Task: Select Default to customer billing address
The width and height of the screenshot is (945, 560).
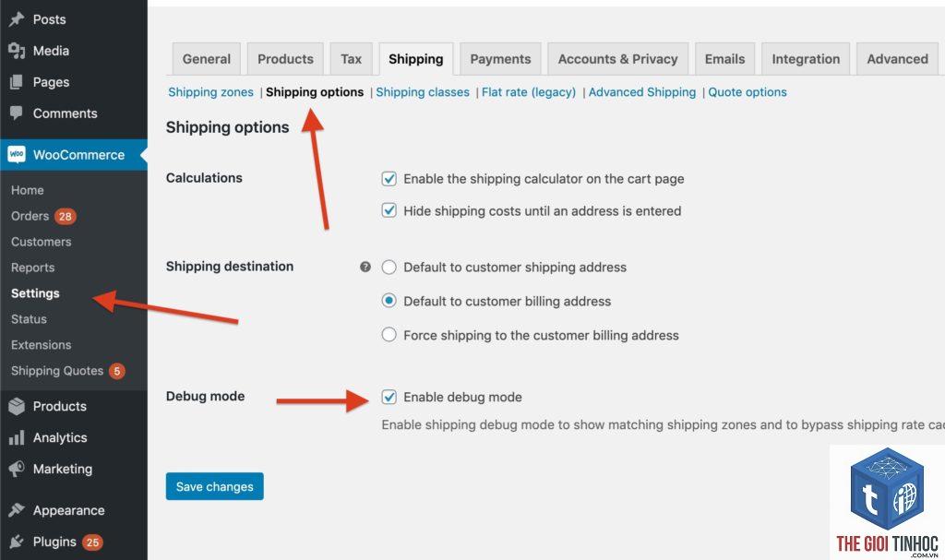Action: pos(389,301)
